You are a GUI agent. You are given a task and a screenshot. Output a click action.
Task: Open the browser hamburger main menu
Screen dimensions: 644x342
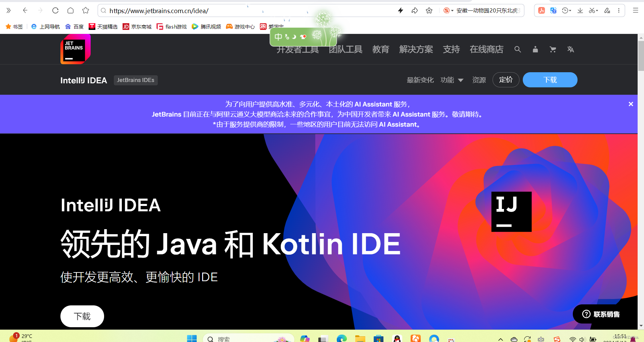pyautogui.click(x=636, y=10)
